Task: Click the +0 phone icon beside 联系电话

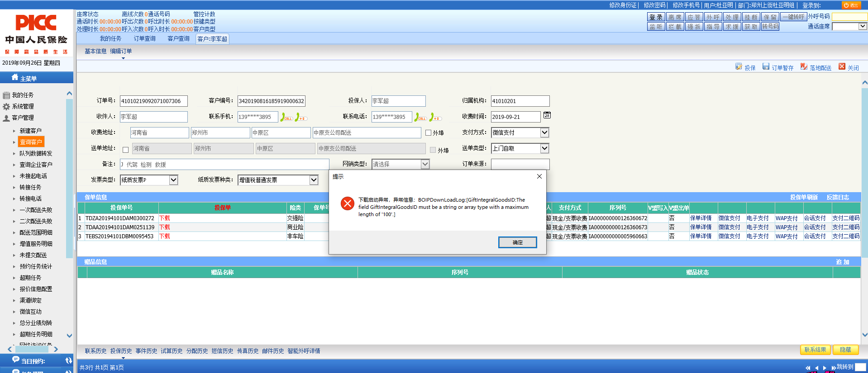Action: pyautogui.click(x=435, y=117)
